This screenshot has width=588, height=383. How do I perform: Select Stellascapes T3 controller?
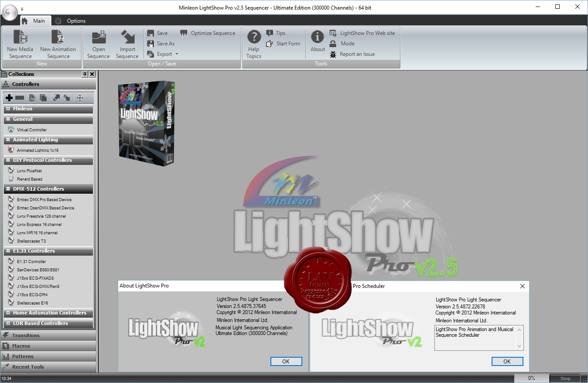[31, 241]
